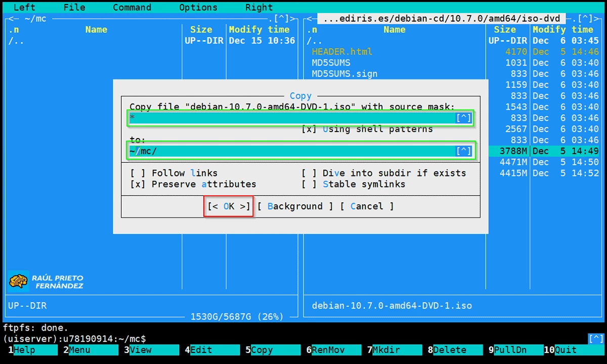Toggle the Stable symlinks checkbox

309,184
